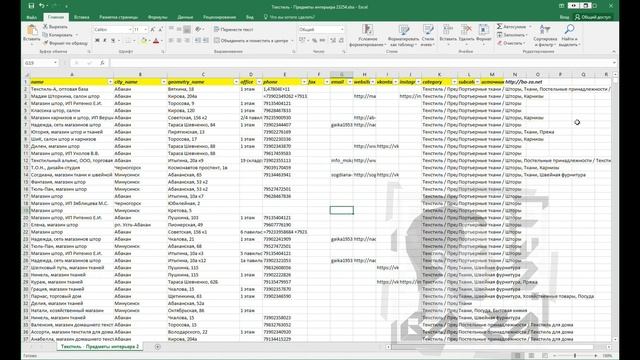
Task: Open the font name Calibri dropdown
Action: (130, 29)
